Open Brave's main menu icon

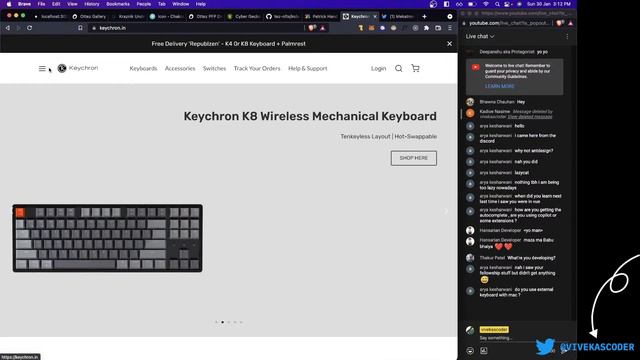pos(450,28)
